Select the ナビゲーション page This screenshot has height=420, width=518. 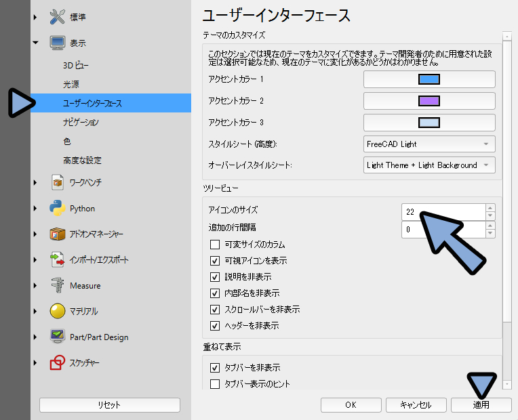coord(111,122)
